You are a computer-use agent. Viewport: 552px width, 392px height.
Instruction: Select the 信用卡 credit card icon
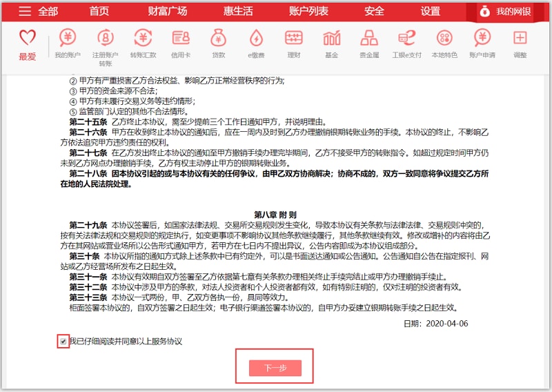tap(181, 38)
